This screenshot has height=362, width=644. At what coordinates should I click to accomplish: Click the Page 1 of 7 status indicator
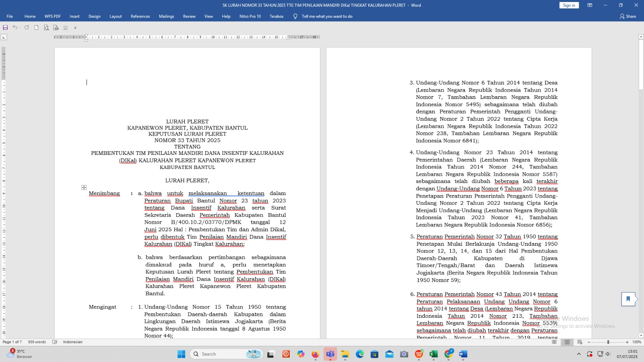pos(12,342)
